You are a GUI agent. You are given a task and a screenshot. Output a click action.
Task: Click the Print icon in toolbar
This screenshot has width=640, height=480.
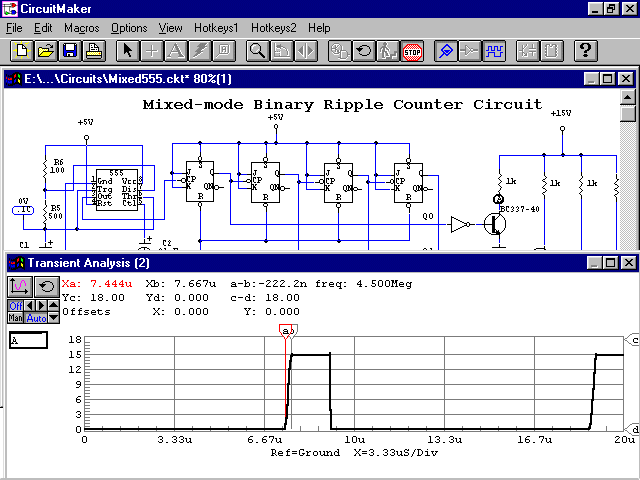(93, 50)
